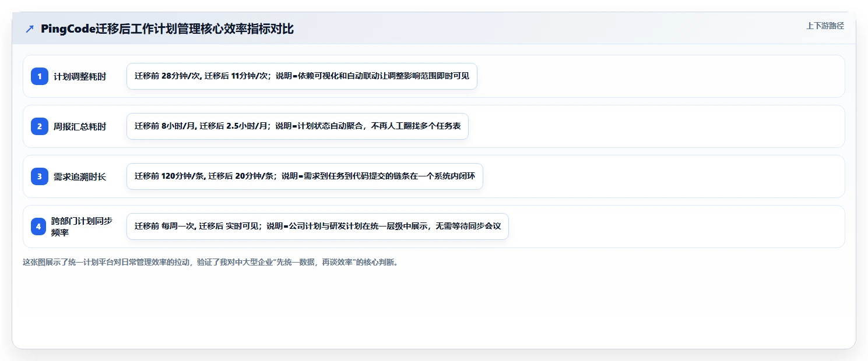
Task: Click the 周报汇总耗时 label
Action: click(80, 126)
